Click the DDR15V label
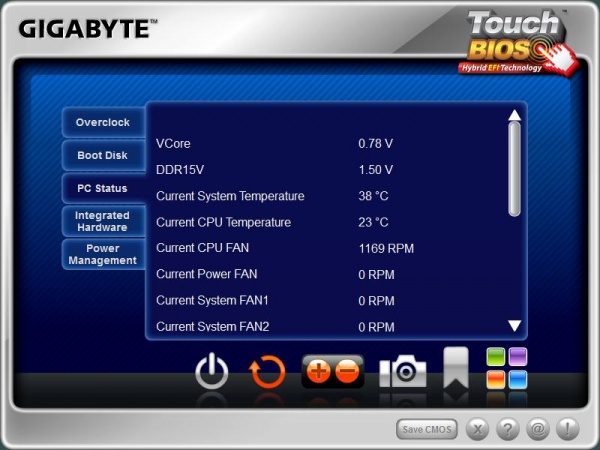The width and height of the screenshot is (600, 450). pos(180,170)
